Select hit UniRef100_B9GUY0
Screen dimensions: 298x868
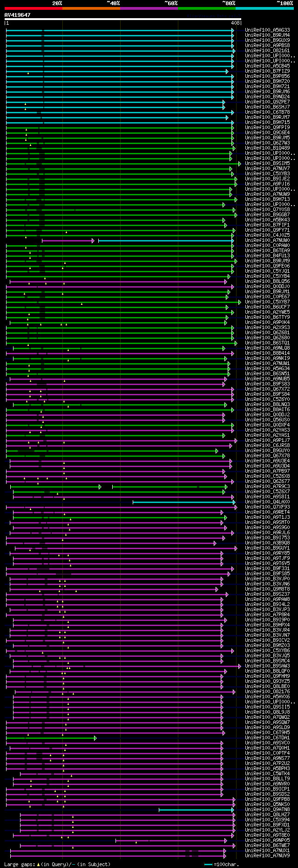tap(267, 451)
